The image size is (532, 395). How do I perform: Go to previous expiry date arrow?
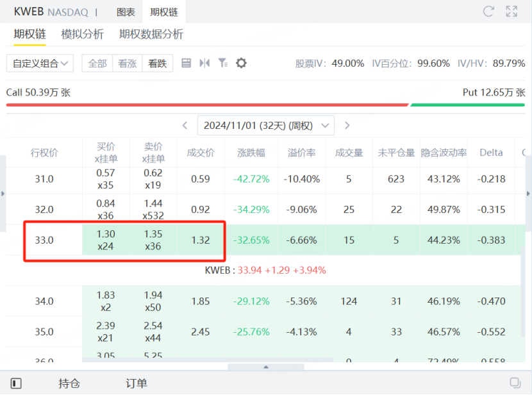(x=185, y=126)
